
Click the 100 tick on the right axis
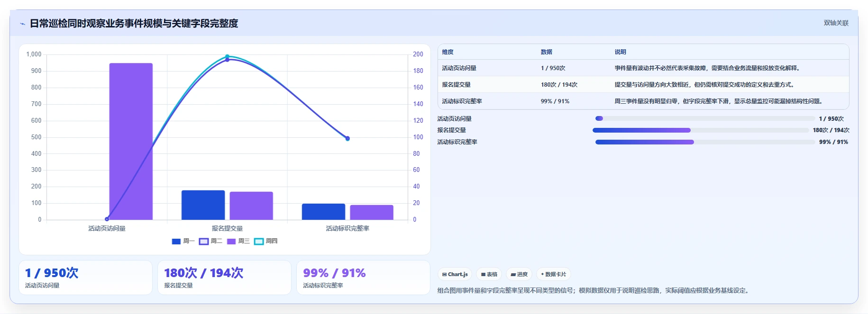click(418, 137)
